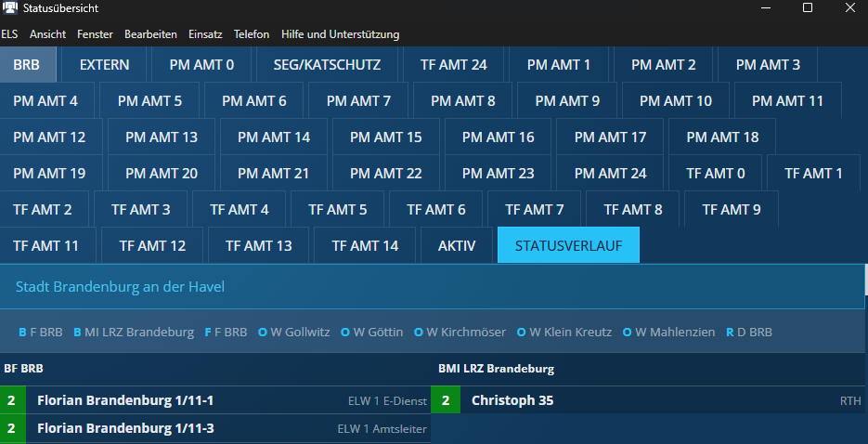Click green status 2 badge for Christoph 35
Image resolution: width=868 pixels, height=444 pixels.
coord(445,400)
